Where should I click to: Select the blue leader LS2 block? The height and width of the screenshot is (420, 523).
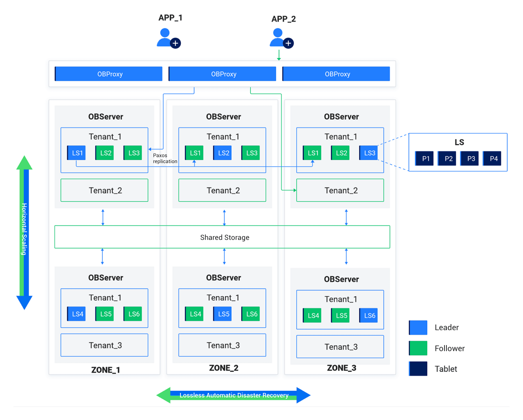[223, 153]
